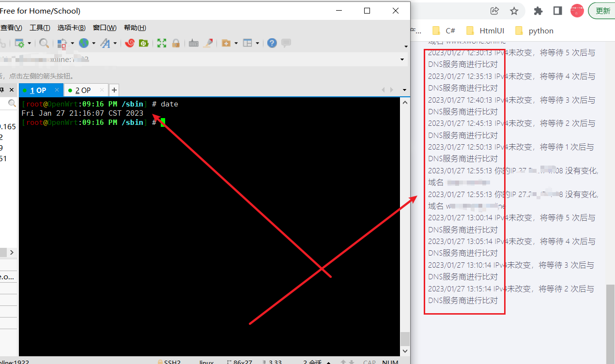The image size is (615, 364).
Task: Open the virtual on-screen keyboard icon
Action: (x=193, y=43)
